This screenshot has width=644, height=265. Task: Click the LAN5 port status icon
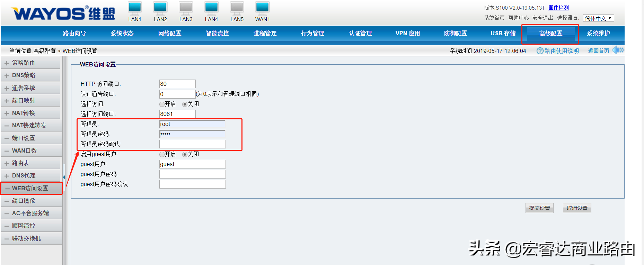pos(237,8)
